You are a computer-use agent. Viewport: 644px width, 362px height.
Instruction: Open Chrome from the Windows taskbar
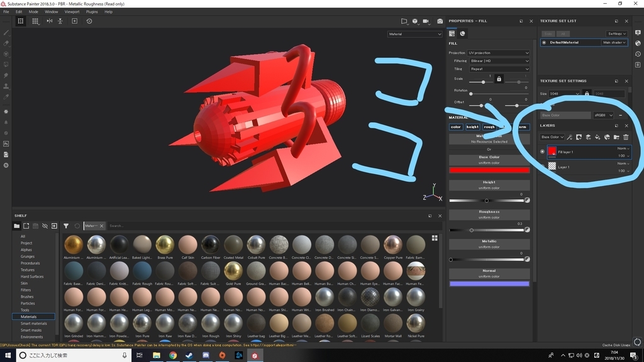173,356
